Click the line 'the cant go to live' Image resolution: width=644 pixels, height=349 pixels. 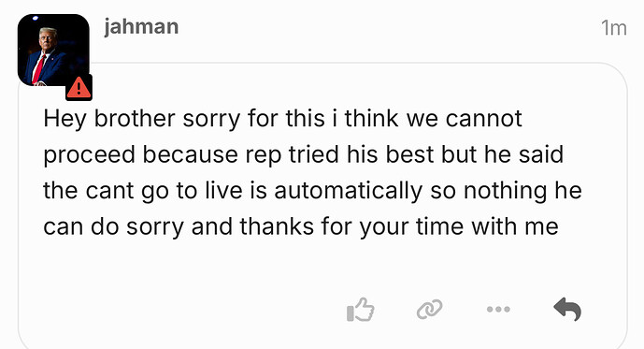point(312,191)
